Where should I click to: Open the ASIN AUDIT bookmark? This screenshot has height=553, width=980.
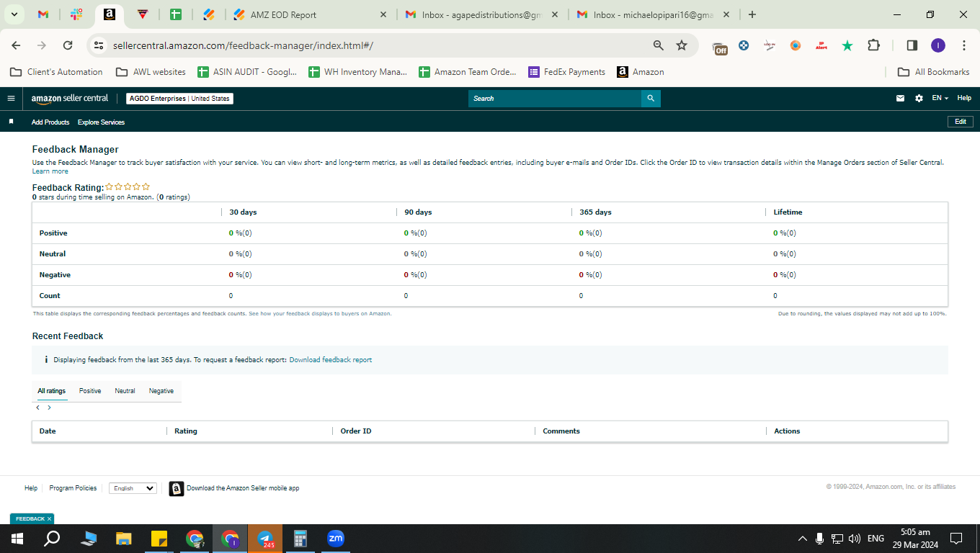click(x=248, y=72)
